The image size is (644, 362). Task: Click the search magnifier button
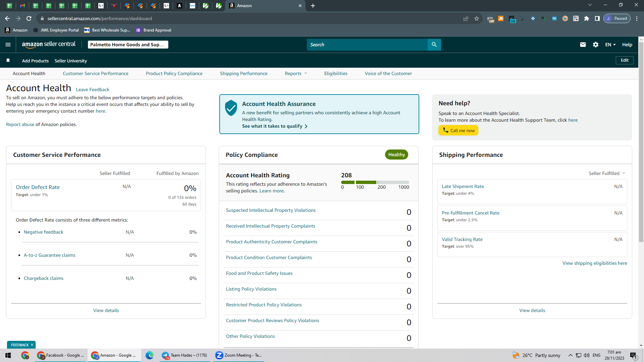click(x=434, y=45)
